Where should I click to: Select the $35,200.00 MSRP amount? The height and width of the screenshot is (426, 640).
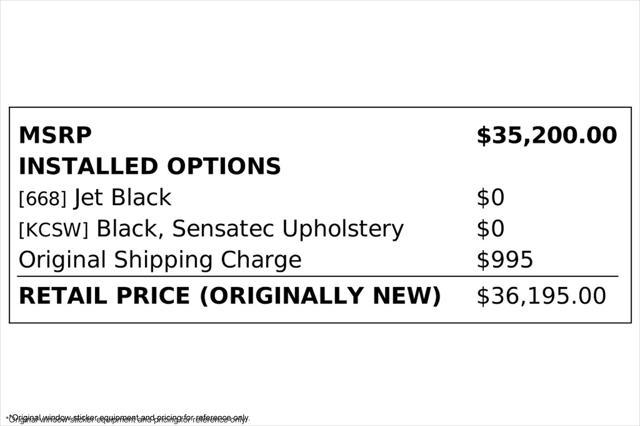tap(547, 136)
